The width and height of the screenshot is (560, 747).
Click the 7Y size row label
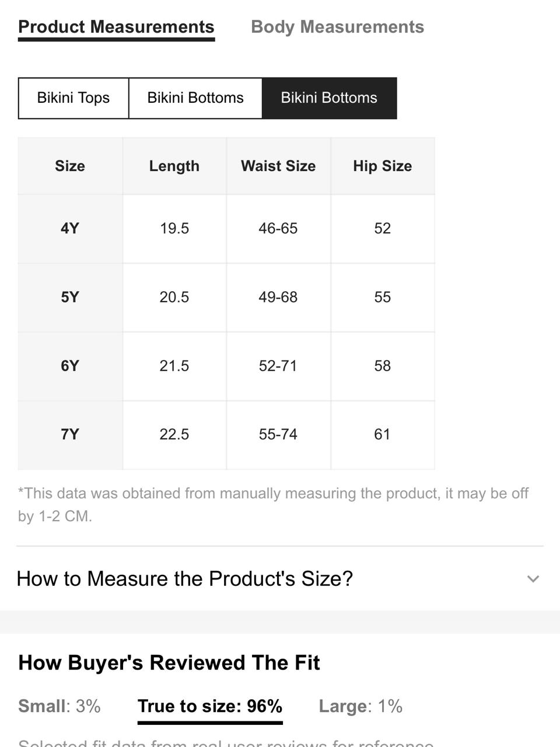pos(70,435)
